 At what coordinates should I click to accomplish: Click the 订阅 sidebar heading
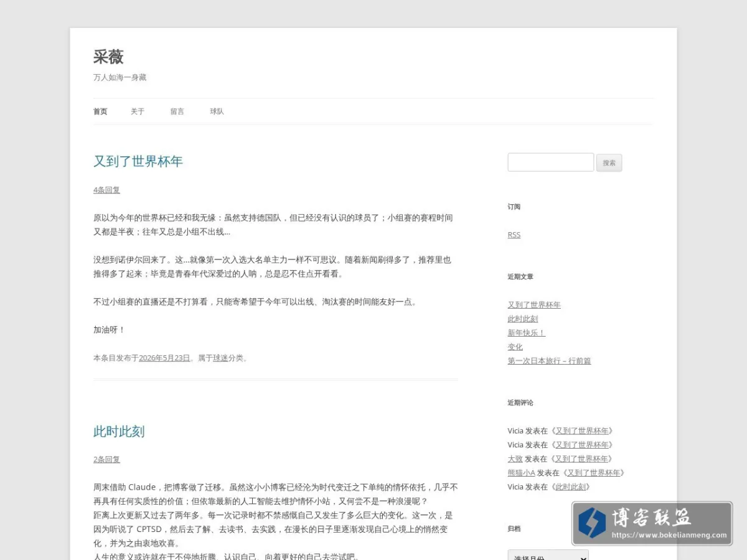pos(514,207)
